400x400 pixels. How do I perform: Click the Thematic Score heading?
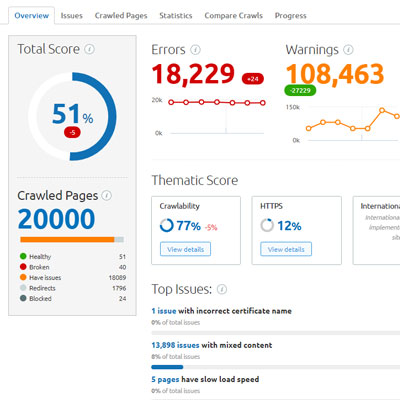point(195,180)
